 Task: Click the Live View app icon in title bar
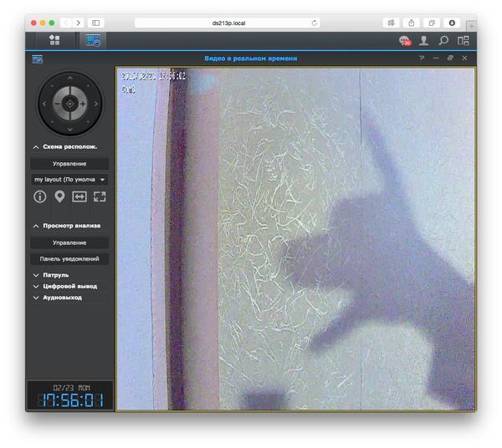click(x=38, y=59)
